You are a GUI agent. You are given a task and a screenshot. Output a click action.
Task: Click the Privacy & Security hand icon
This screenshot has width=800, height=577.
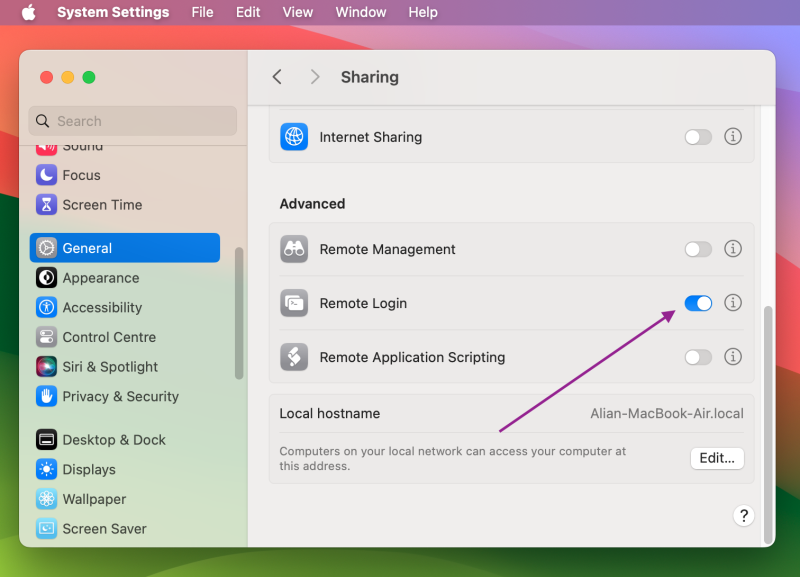coord(46,396)
